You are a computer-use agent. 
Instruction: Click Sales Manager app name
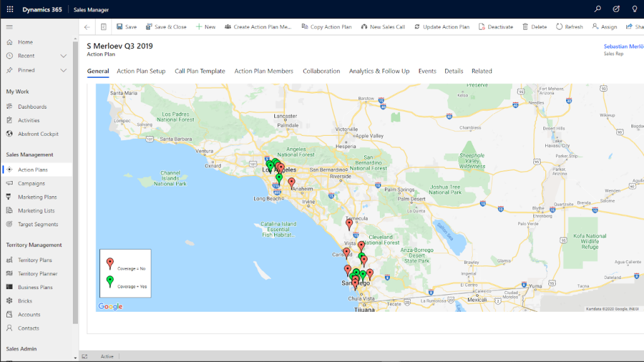[x=91, y=9]
